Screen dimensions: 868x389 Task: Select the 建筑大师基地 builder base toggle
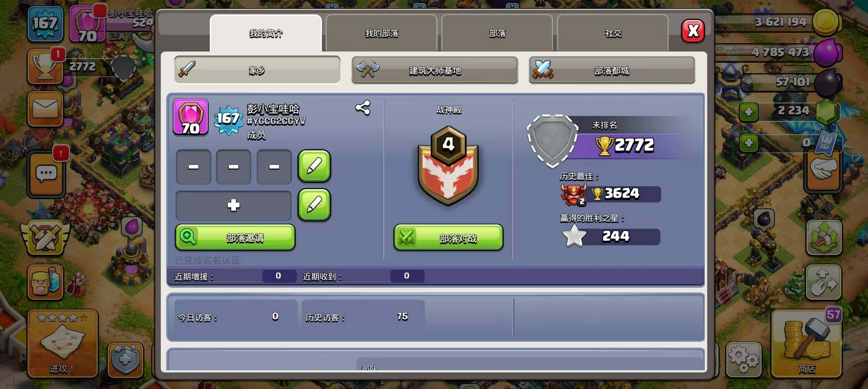click(x=435, y=70)
